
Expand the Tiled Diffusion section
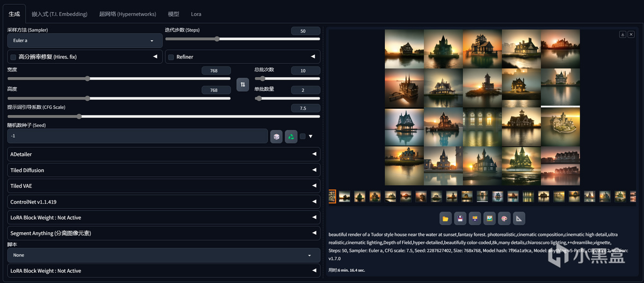tap(164, 170)
